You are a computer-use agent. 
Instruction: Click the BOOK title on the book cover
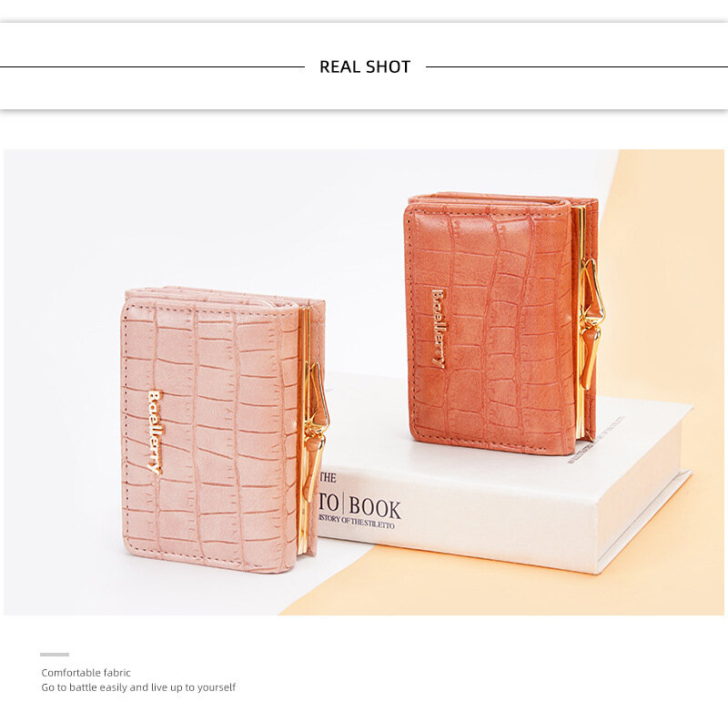(x=374, y=508)
